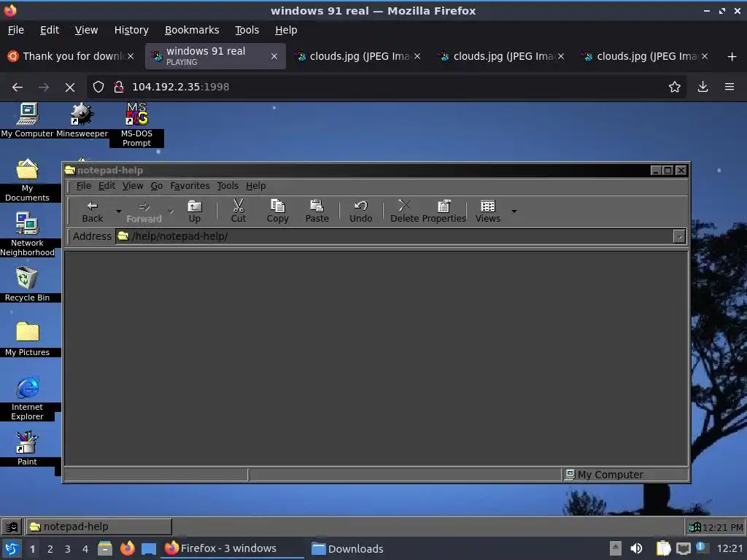
Task: Select the Internet Explorer desktop icon
Action: pyautogui.click(x=27, y=399)
